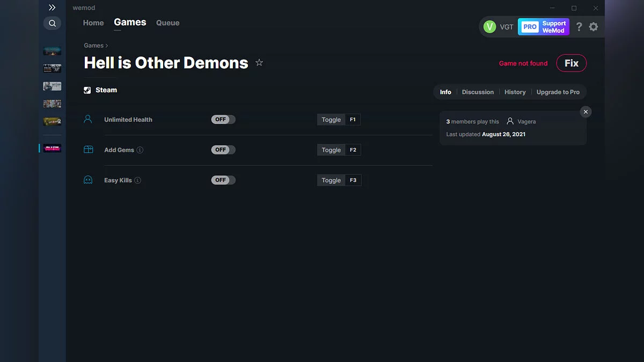Screen dimensions: 644x362
Task: Open the Left 4 Dead 2 thumbnail in the sidebar
Action: 52,122
